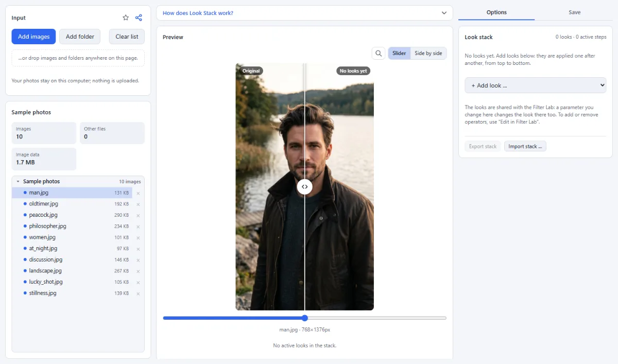Remove landscape.jpg with its x icon
618x364 pixels.
tap(138, 271)
